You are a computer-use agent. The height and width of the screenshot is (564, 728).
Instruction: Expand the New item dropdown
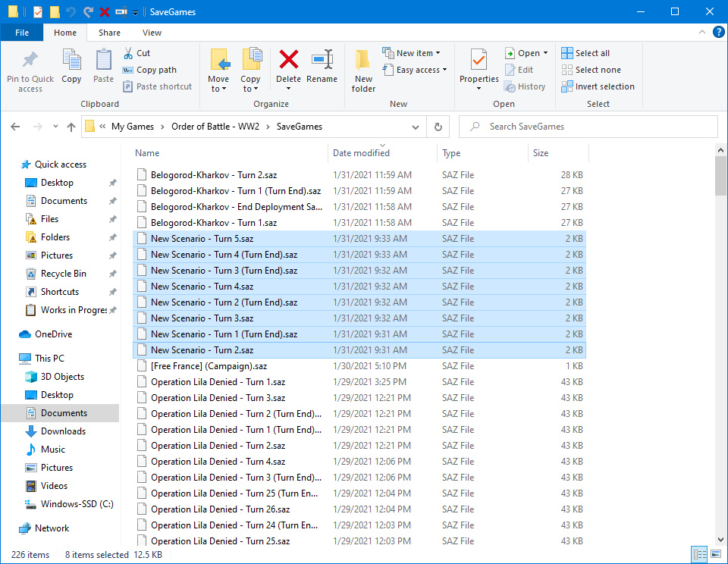411,53
